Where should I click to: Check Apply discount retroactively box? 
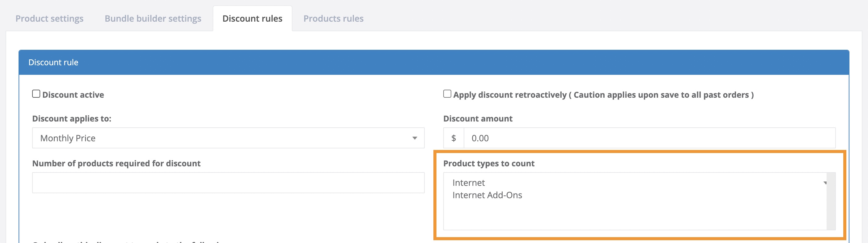(447, 94)
